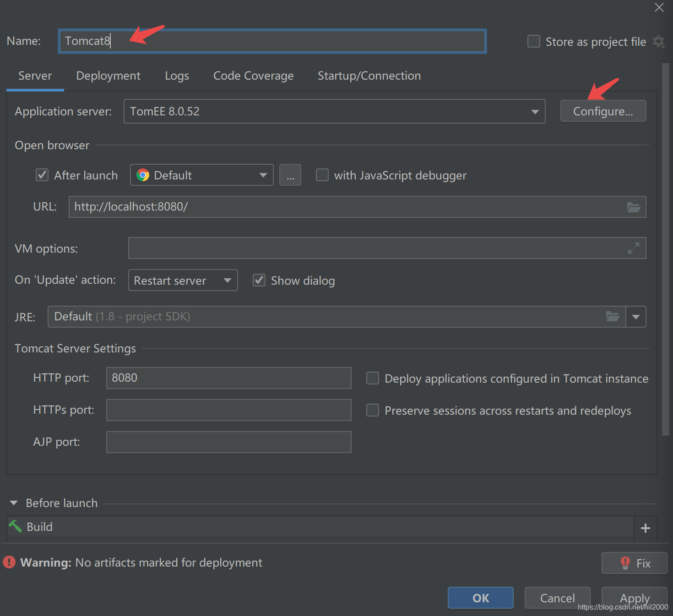Enable Store as project file

[534, 41]
